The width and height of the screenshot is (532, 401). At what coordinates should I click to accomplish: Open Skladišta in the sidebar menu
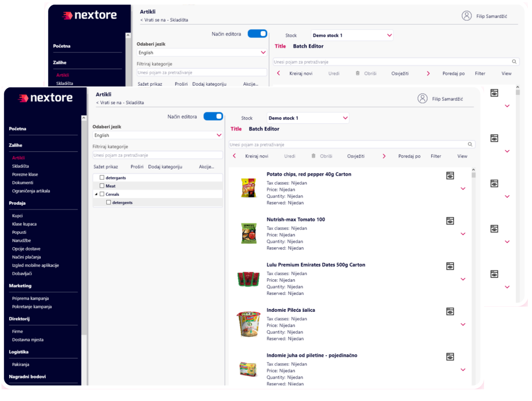[x=20, y=166]
